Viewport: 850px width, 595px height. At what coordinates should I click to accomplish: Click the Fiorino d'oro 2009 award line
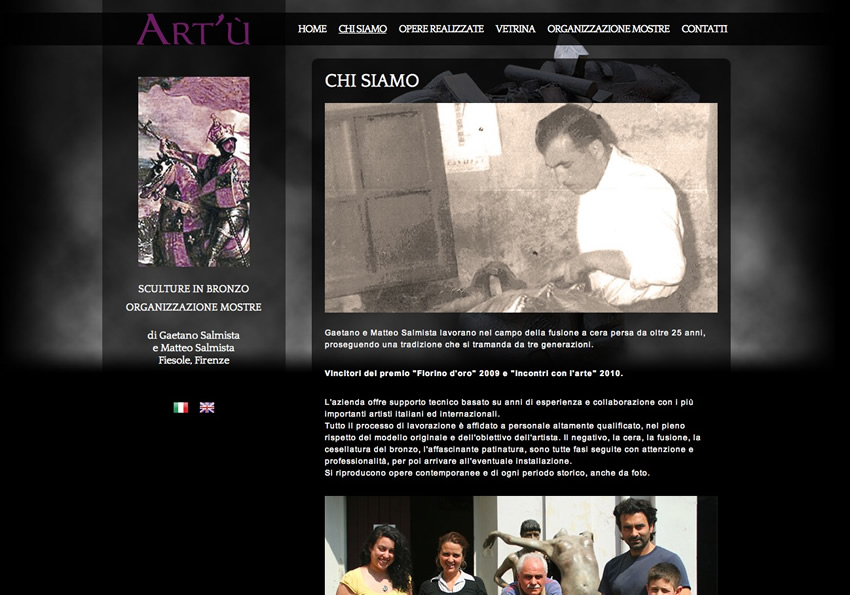coord(474,373)
